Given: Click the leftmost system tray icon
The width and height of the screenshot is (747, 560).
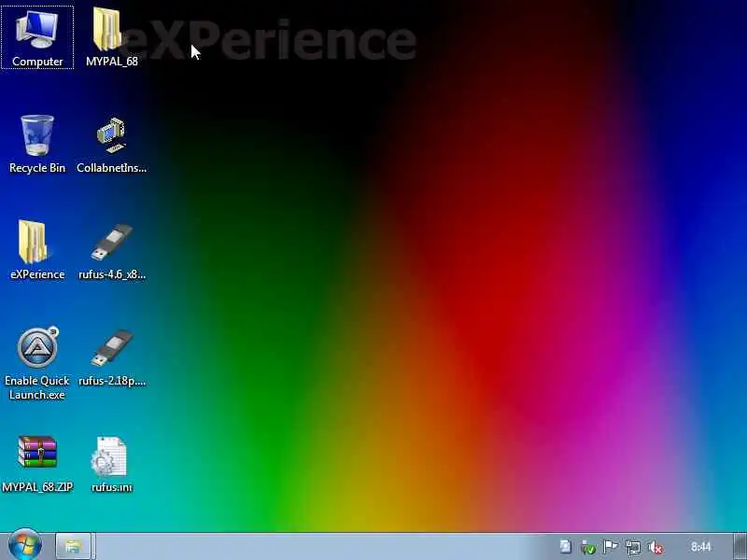Looking at the screenshot, I should 566,547.
